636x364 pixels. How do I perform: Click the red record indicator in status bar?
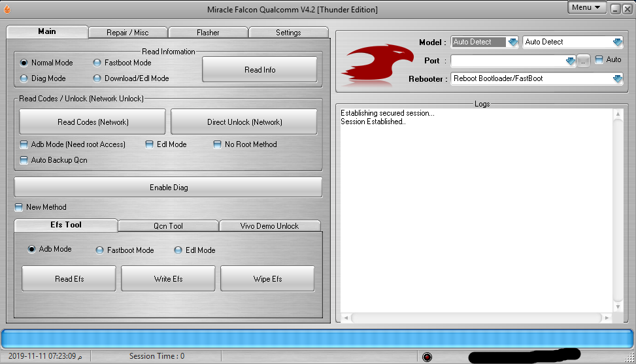427,357
